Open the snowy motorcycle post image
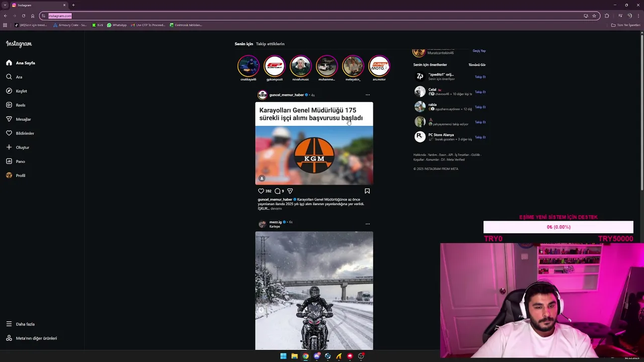This screenshot has height=362, width=644. [314, 291]
